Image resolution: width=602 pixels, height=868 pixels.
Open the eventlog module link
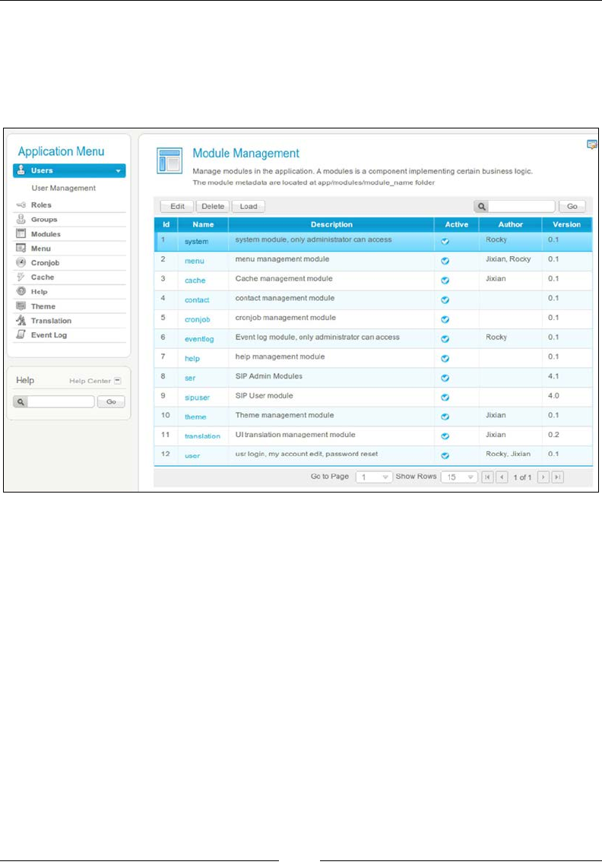tap(199, 339)
